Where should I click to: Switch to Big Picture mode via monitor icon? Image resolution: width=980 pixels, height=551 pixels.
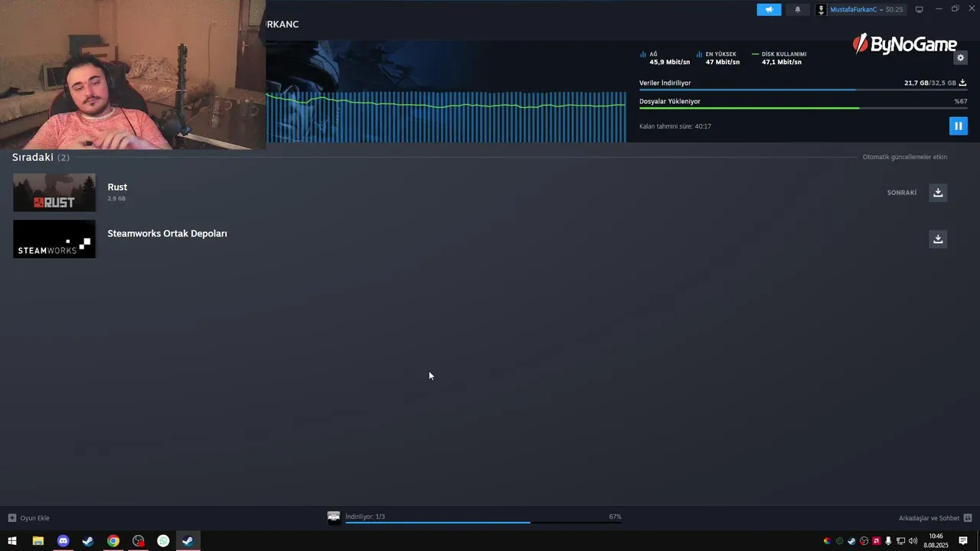[x=920, y=9]
